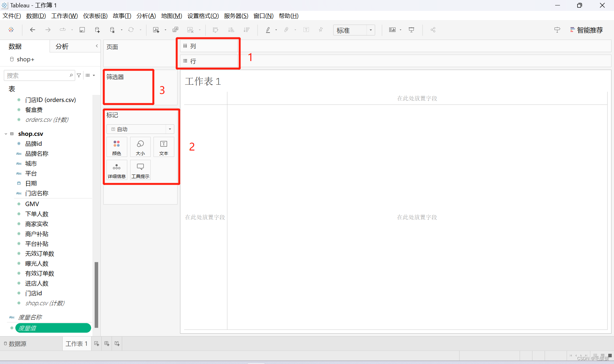Screen dimensions: 614x364
Task: Click the Presentation mode icon
Action: 412,30
